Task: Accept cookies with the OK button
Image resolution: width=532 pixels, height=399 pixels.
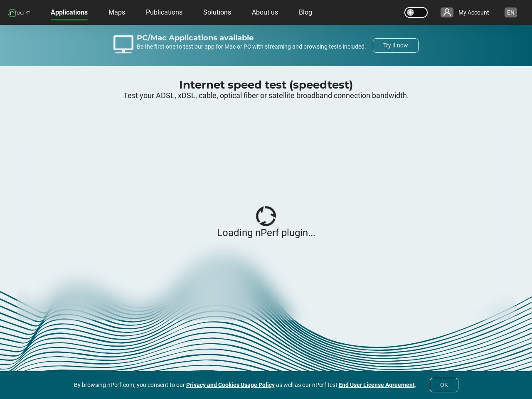Action: click(x=444, y=385)
